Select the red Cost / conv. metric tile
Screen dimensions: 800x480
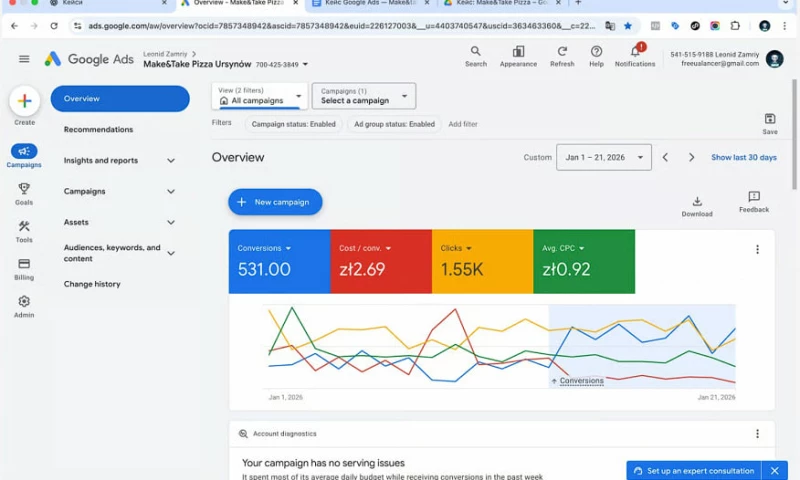coord(381,261)
